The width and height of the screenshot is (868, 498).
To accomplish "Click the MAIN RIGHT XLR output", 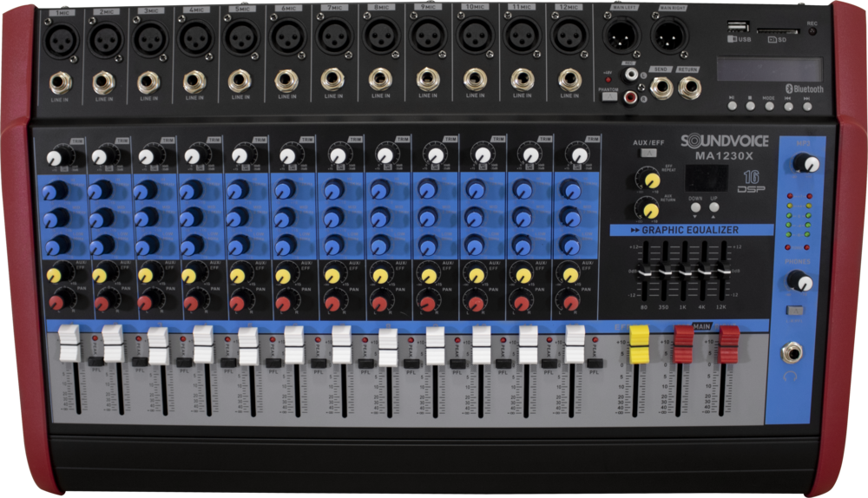I will coord(670,36).
